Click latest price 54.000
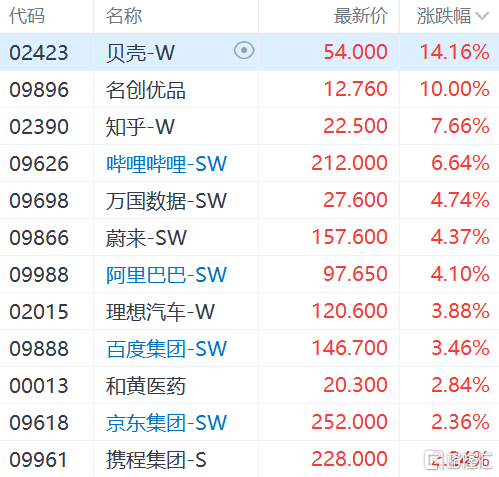 click(x=355, y=52)
